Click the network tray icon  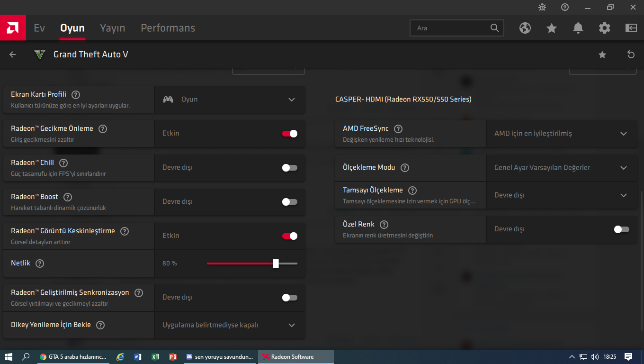click(x=583, y=357)
